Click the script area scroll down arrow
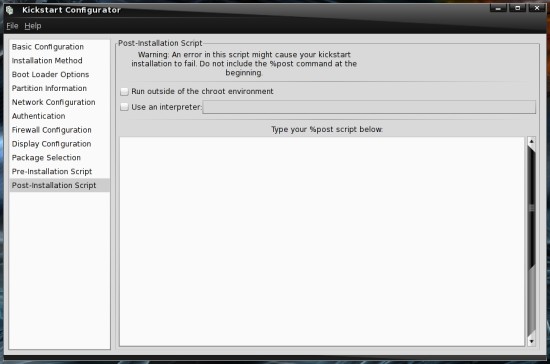Screen dimensions: 550x364 coord(531,341)
